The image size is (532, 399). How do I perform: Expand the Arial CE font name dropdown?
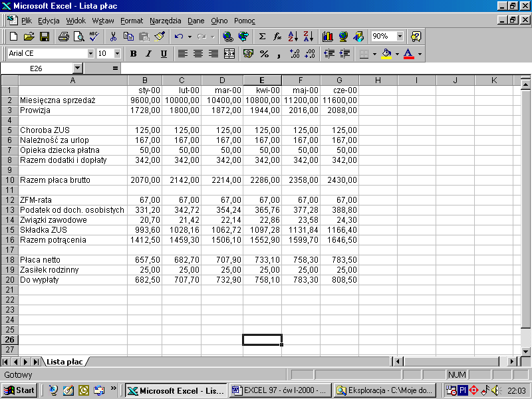tap(90, 54)
